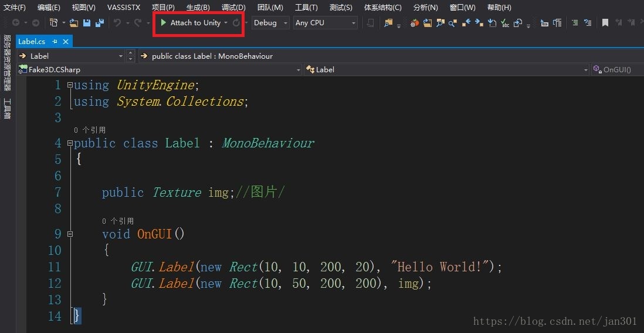Viewport: 644px width, 333px height.
Task: Open the 视图(V) menu
Action: click(83, 8)
